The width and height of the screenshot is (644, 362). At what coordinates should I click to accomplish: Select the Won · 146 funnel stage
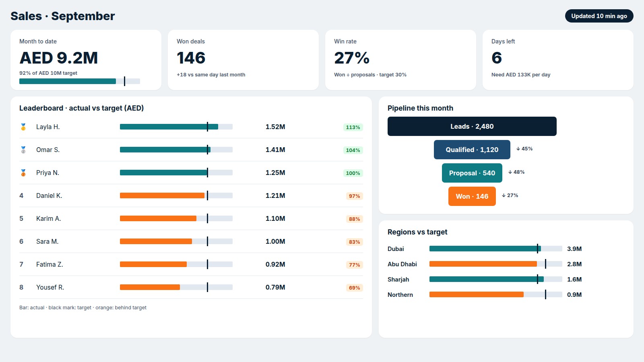472,196
